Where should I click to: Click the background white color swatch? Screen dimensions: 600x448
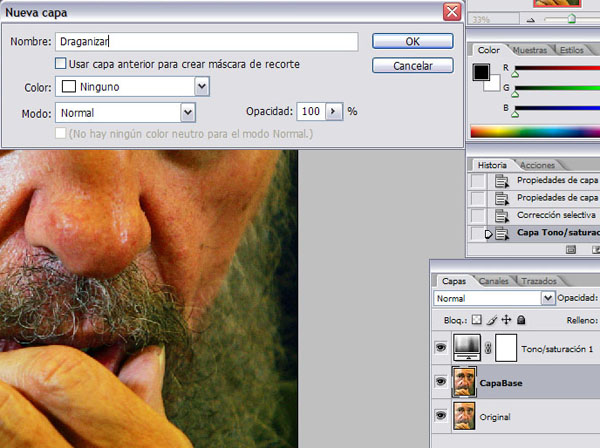[494, 85]
